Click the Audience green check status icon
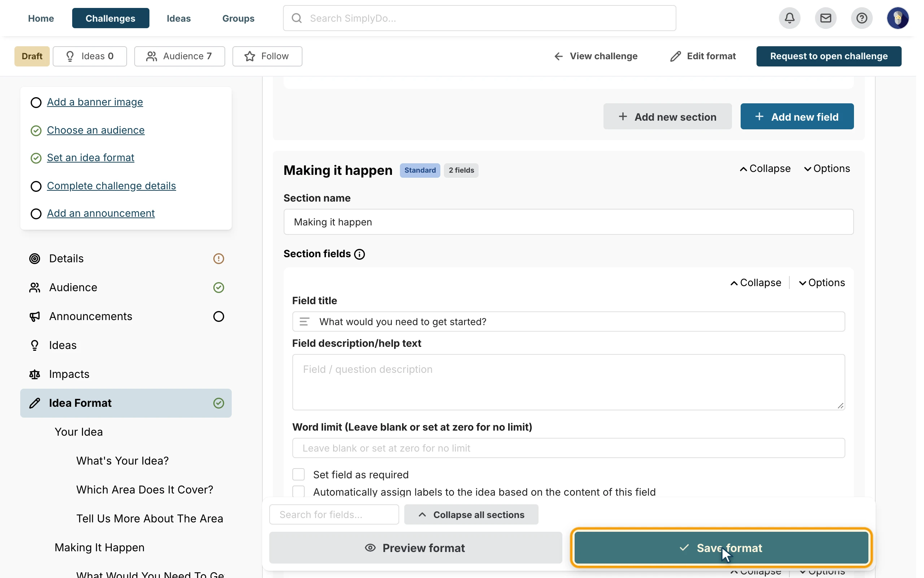 tap(218, 288)
